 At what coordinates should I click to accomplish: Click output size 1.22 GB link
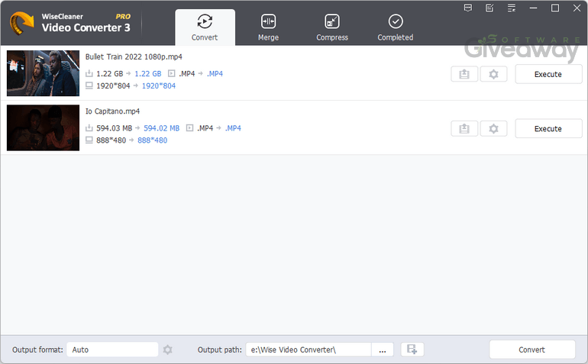click(147, 74)
